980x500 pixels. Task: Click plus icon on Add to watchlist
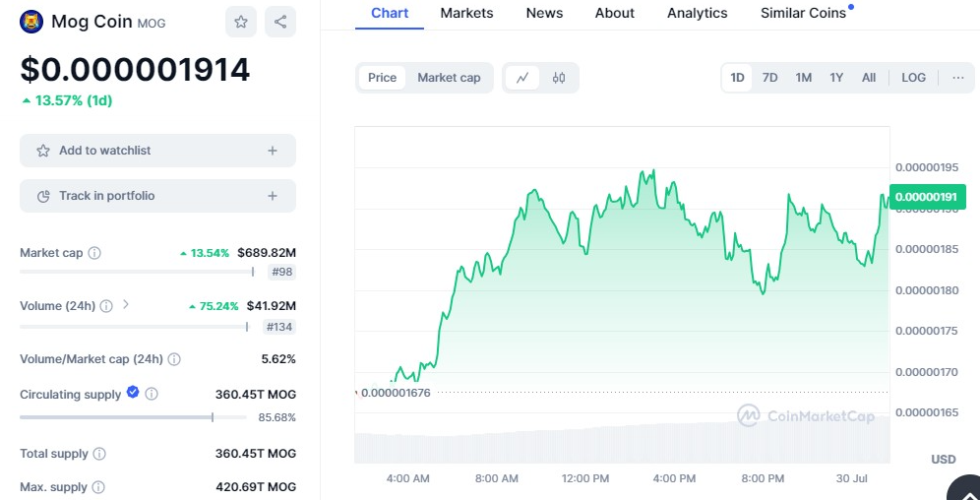(x=272, y=151)
